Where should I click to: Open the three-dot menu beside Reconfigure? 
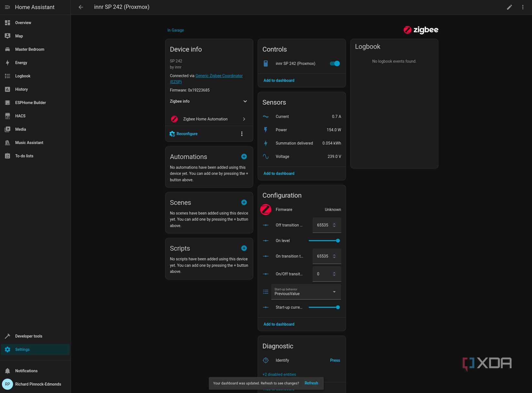tap(242, 134)
